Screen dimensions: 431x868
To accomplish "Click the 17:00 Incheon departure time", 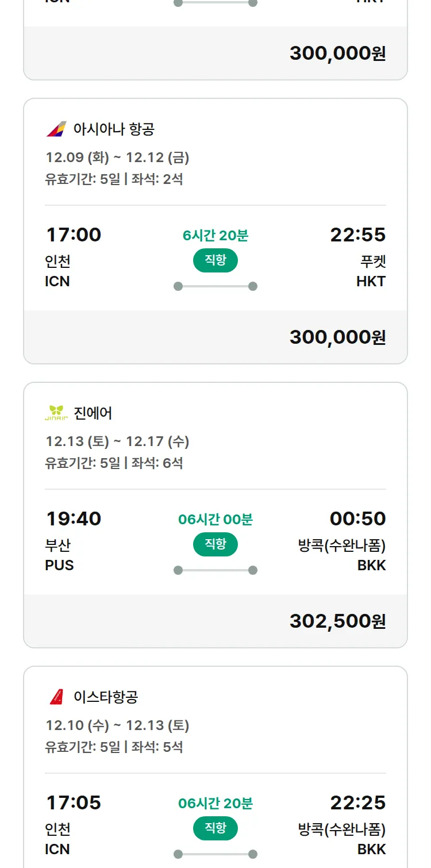I will click(74, 235).
